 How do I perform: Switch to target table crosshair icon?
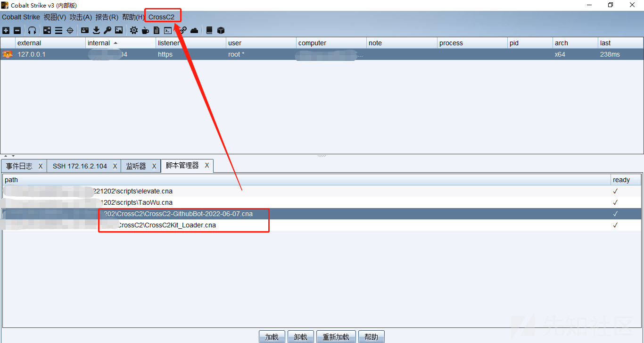coord(70,30)
